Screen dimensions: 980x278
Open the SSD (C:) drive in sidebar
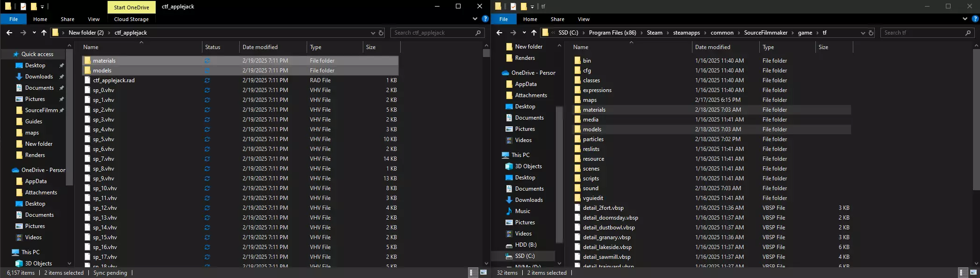coord(525,256)
